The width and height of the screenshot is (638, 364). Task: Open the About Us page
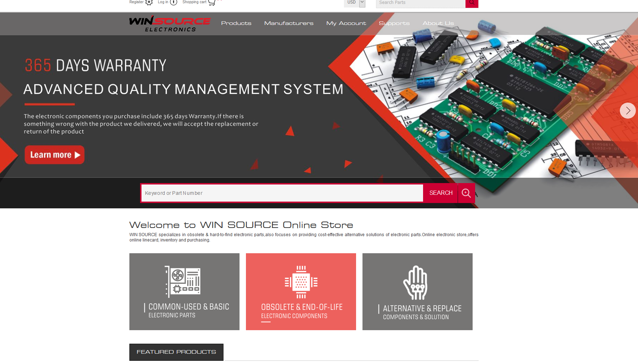point(438,23)
